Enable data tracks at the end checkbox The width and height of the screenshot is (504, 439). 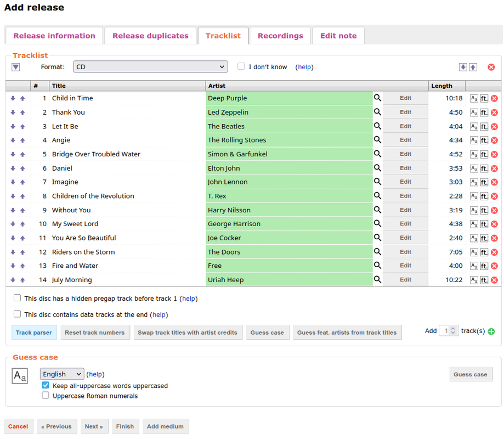click(x=18, y=314)
